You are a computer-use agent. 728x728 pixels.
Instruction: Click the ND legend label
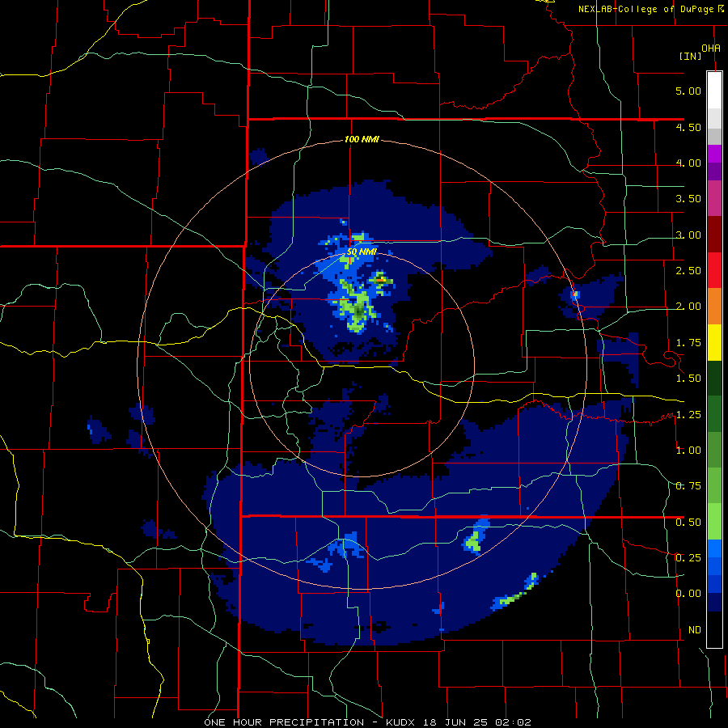point(695,630)
